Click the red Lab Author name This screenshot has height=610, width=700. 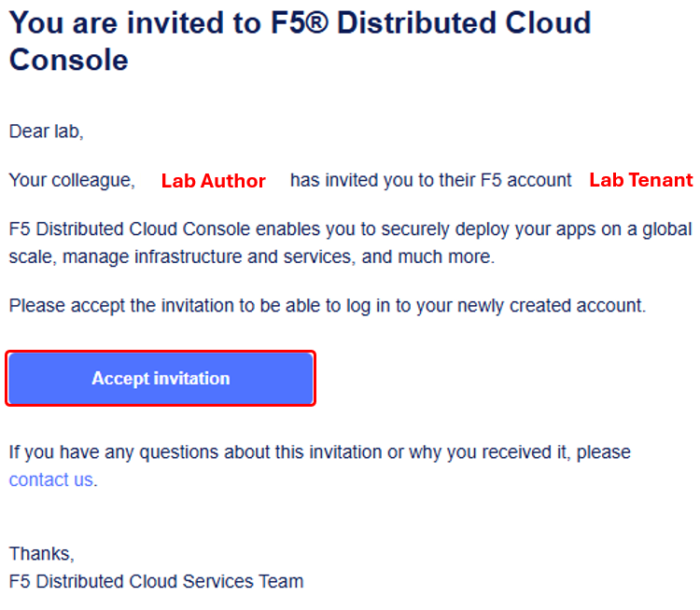point(214,181)
